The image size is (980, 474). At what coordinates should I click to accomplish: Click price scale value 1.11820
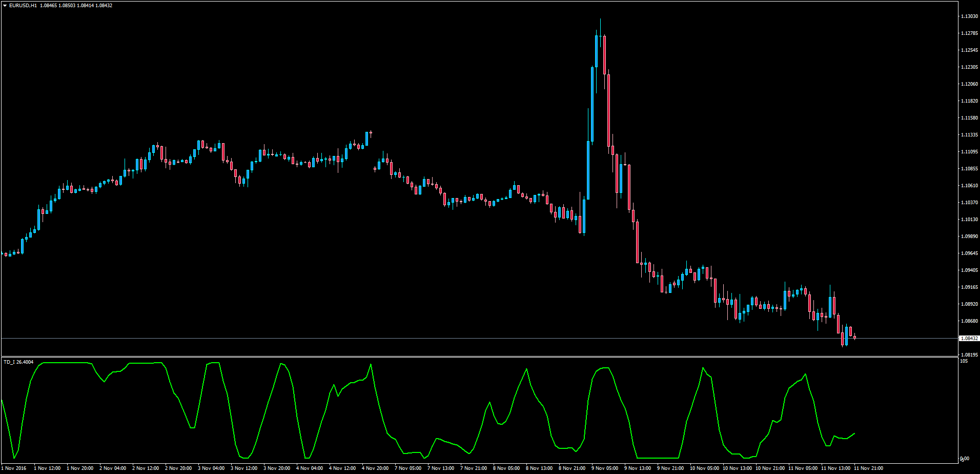click(x=970, y=101)
